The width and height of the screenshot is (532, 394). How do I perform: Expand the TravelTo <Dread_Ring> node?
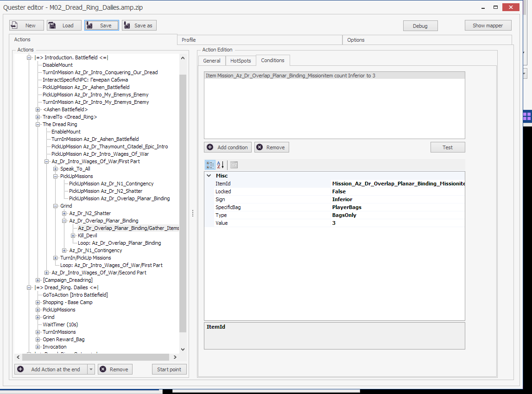click(x=38, y=117)
